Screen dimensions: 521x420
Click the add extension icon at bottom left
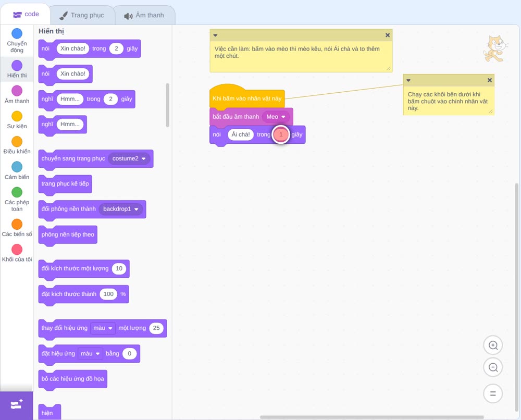pos(17,405)
